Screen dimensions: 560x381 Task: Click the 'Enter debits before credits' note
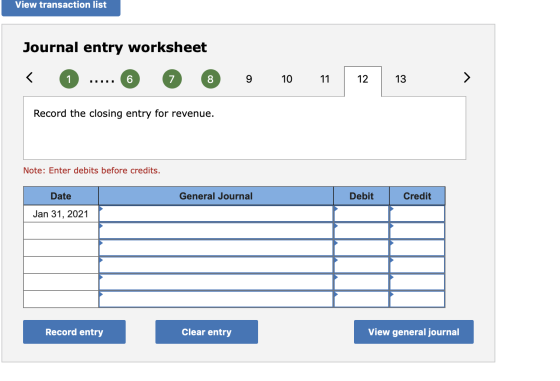click(x=92, y=170)
